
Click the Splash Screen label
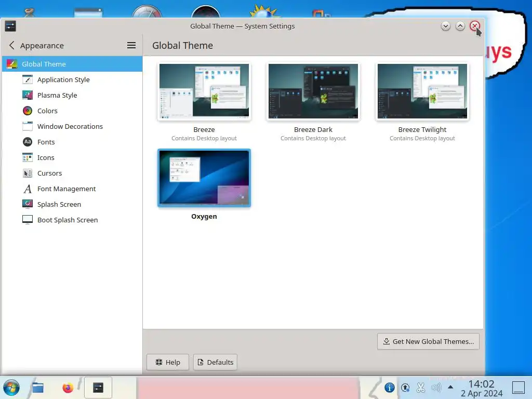pyautogui.click(x=59, y=204)
